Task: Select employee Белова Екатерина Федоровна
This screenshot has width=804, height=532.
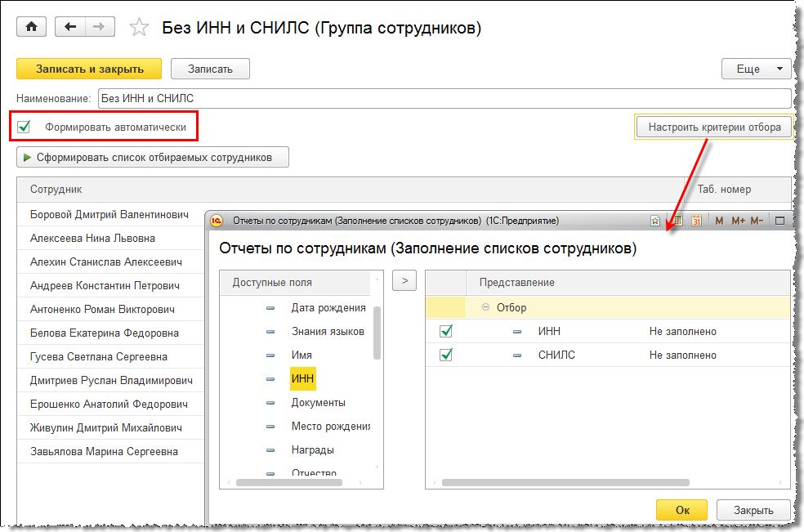Action: pyautogui.click(x=104, y=333)
